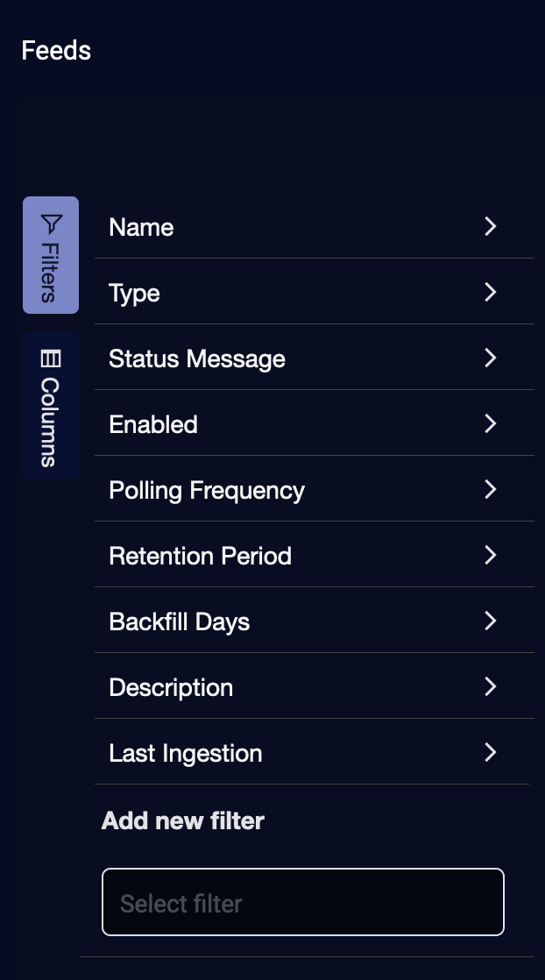545x980 pixels.
Task: Click the funnel icon on Filters tab
Action: click(52, 224)
